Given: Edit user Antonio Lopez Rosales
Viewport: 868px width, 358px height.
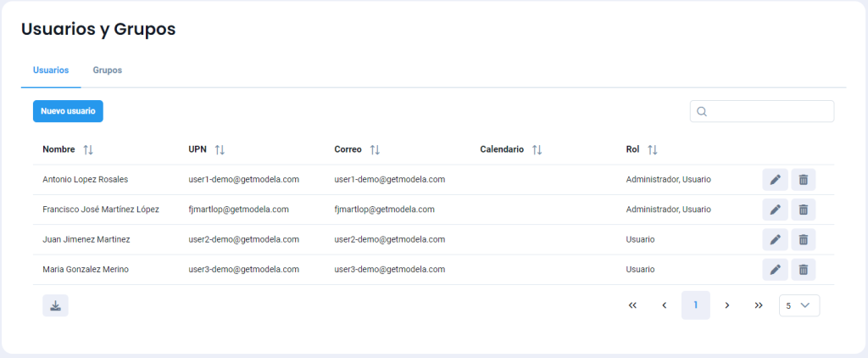Looking at the screenshot, I should tap(775, 180).
